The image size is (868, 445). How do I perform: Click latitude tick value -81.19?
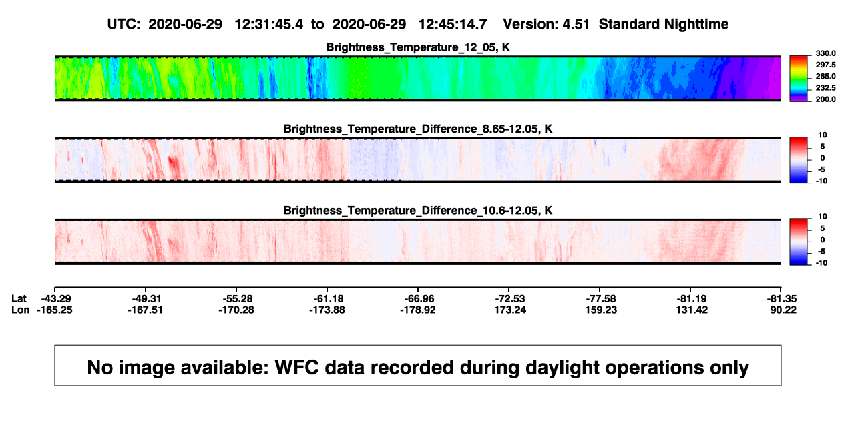pyautogui.click(x=690, y=298)
